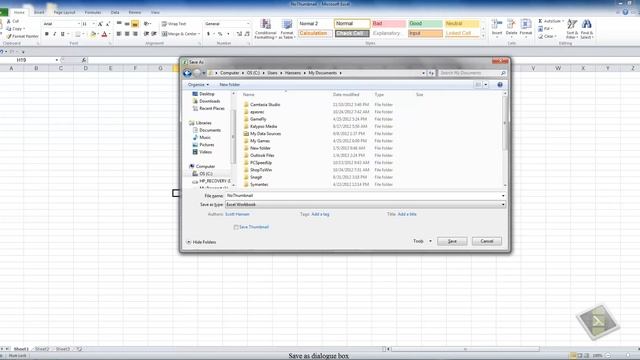Apply the Bad cell style swatch

click(388, 24)
